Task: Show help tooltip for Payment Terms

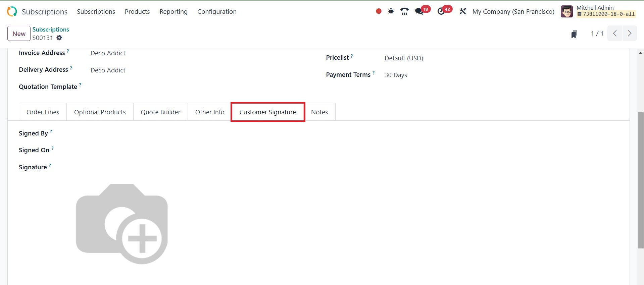Action: click(374, 73)
